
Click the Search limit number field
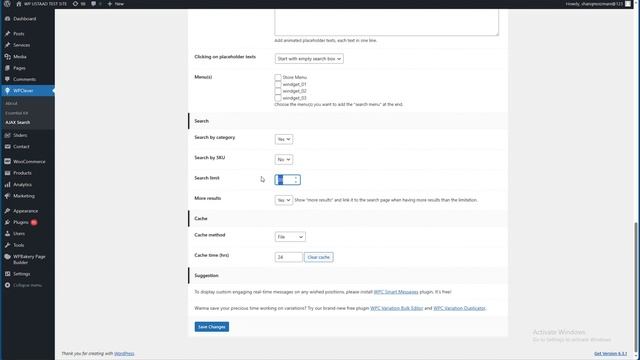pyautogui.click(x=288, y=180)
